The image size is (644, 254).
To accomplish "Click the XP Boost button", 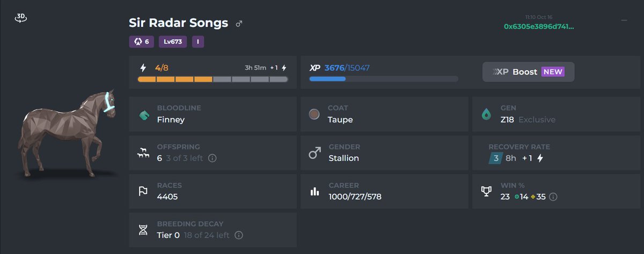I will [x=529, y=72].
